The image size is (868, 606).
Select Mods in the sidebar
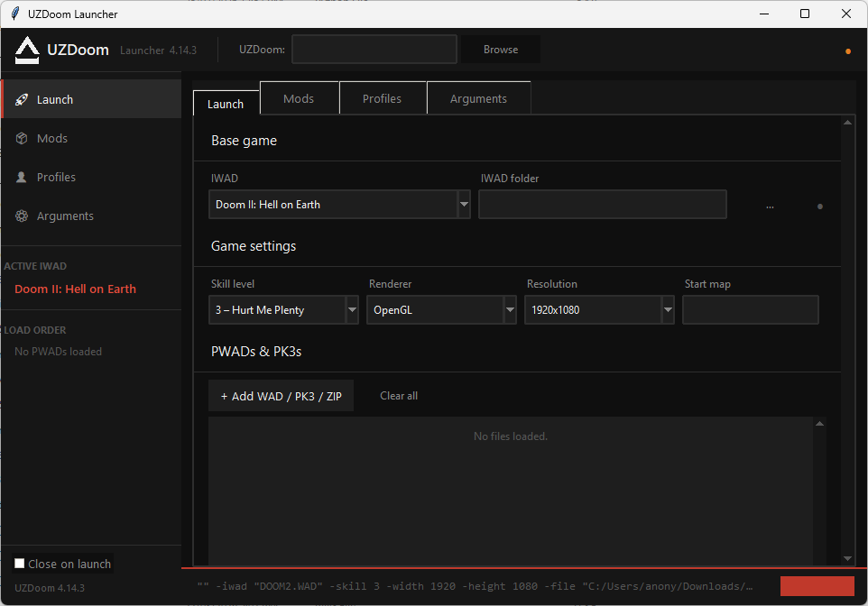[x=91, y=138]
